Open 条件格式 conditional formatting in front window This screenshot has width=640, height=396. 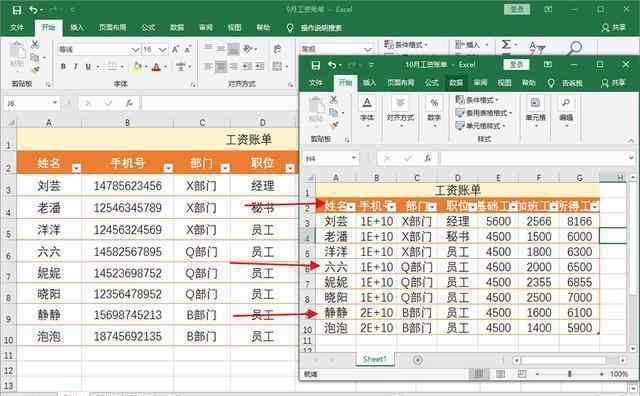(x=478, y=100)
